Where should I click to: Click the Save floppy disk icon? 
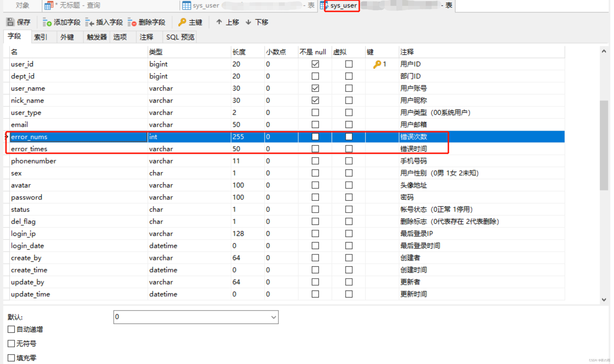pos(10,22)
